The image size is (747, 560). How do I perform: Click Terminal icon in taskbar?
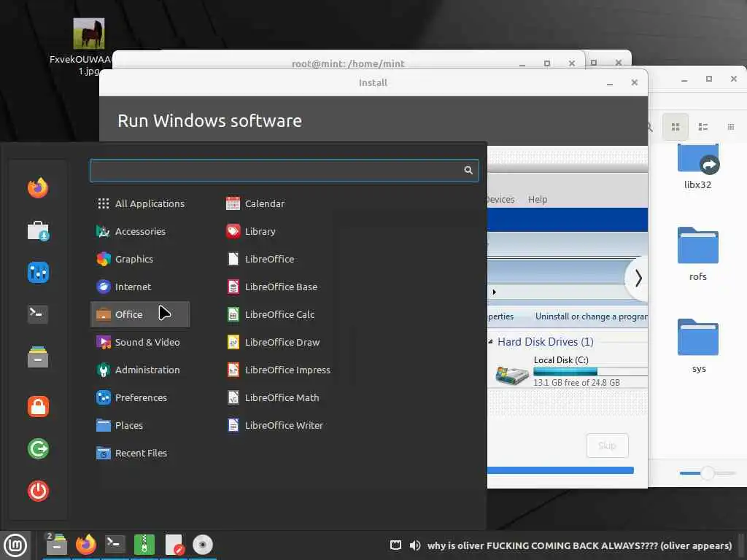click(115, 544)
